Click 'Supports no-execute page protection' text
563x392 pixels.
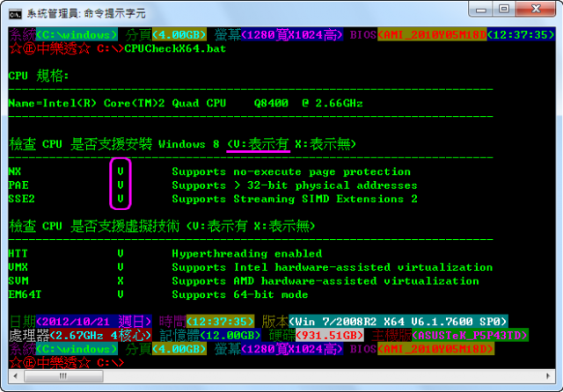pos(291,171)
